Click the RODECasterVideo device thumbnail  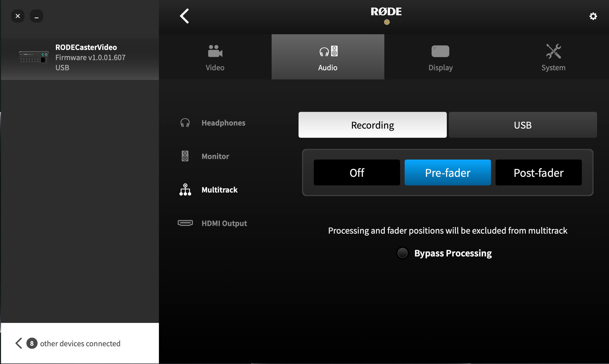coord(34,57)
